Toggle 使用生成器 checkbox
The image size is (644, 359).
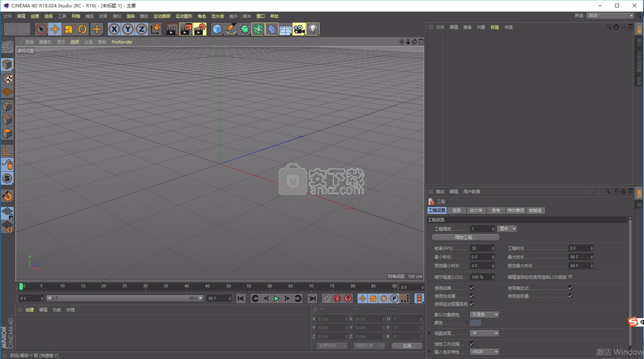[x=472, y=296]
